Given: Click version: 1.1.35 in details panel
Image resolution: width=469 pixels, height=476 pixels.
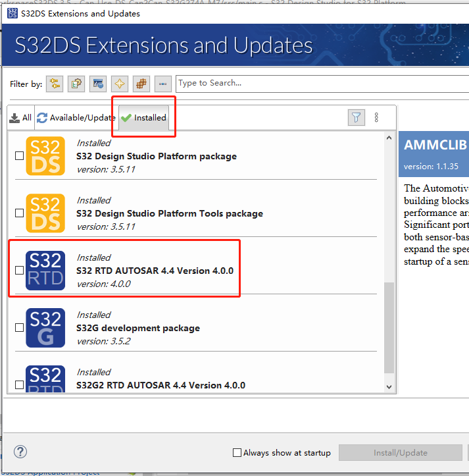Looking at the screenshot, I should [x=431, y=167].
